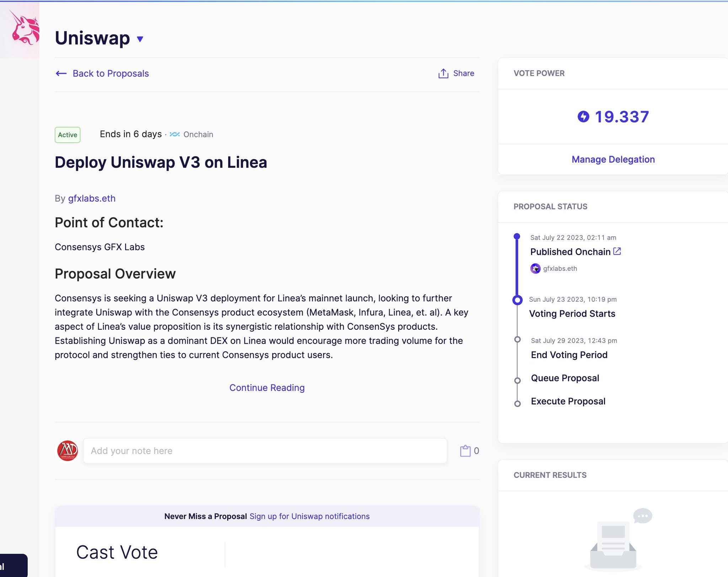Click the Sun July 23 2023, 10:19 pm date
Viewport: 728px width, 577px height.
(573, 299)
